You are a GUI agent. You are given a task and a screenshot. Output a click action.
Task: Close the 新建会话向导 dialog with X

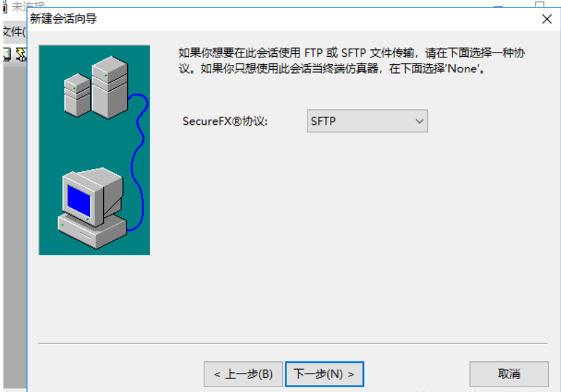pyautogui.click(x=547, y=19)
